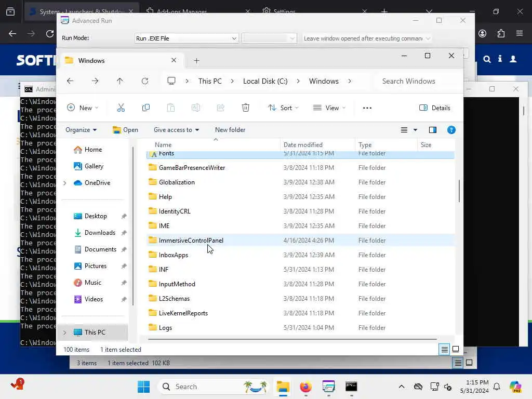The height and width of the screenshot is (399, 532).
Task: Go back in Explorer navigation
Action: coord(70,81)
